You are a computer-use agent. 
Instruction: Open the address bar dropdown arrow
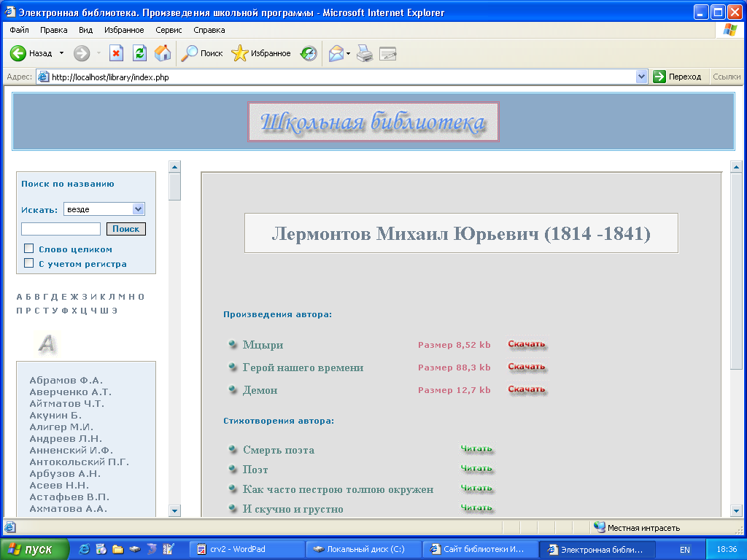[642, 77]
